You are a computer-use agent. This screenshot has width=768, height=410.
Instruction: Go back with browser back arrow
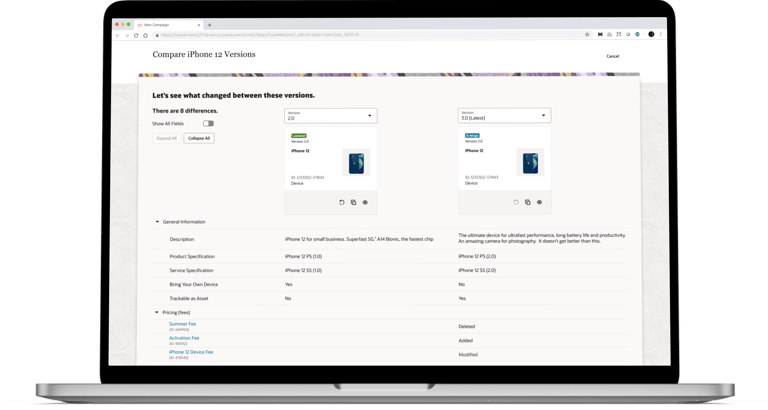(118, 35)
